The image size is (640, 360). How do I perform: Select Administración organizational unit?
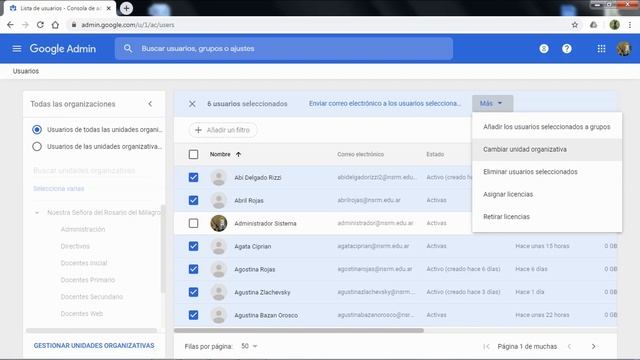tap(83, 229)
